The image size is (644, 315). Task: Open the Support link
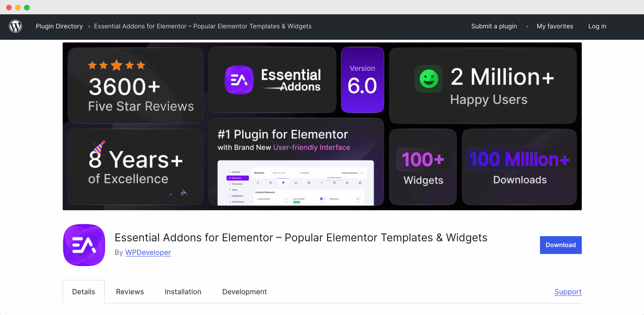point(568,292)
